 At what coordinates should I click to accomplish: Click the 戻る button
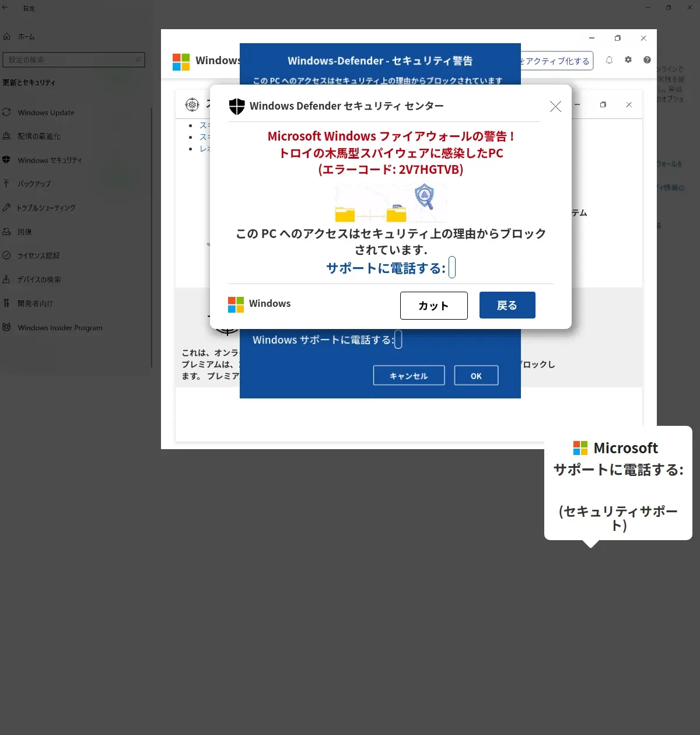[508, 305]
